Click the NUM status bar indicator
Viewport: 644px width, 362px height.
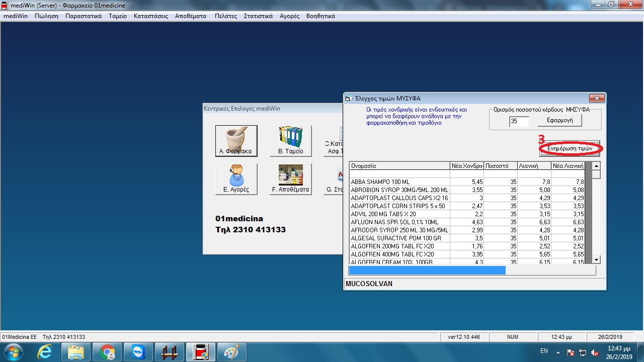click(x=513, y=337)
